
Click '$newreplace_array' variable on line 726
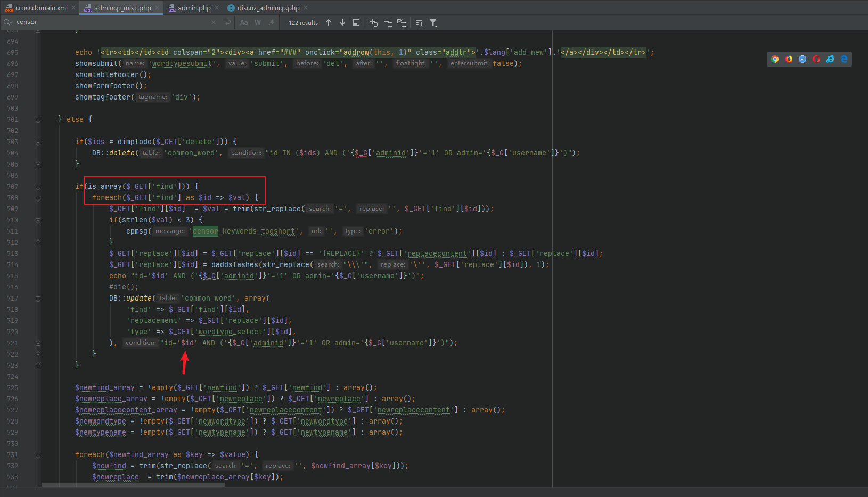pyautogui.click(x=111, y=399)
